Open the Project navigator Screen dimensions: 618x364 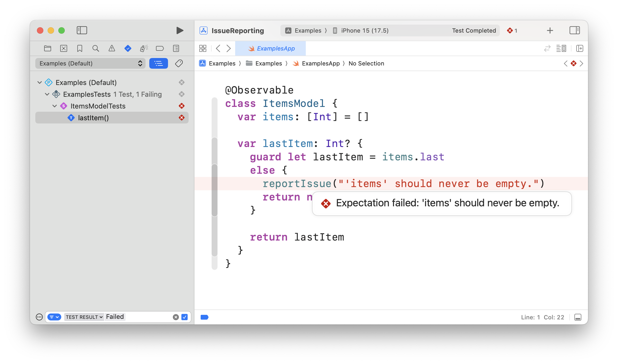(47, 48)
